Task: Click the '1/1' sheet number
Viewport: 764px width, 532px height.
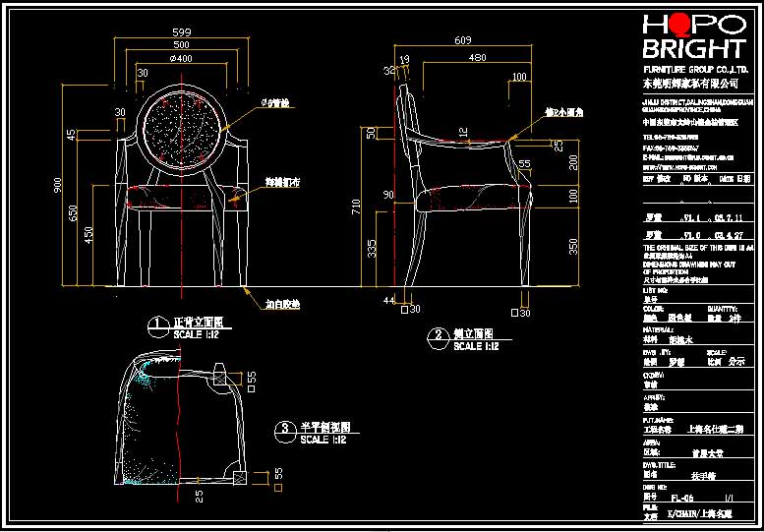Action: [729, 498]
